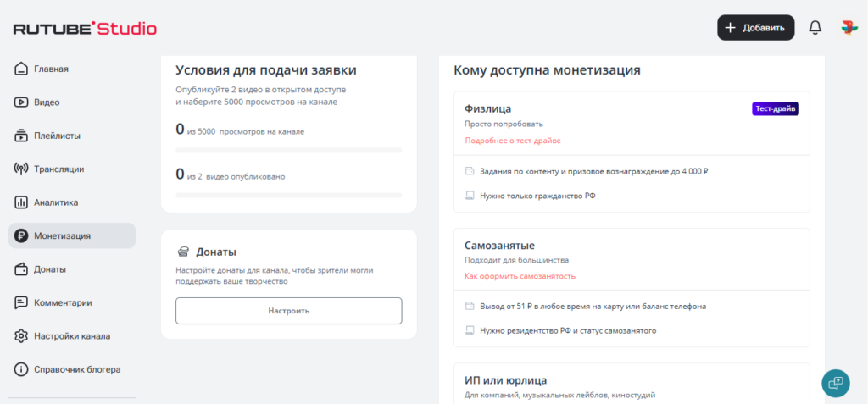Open the Плейлисты section
The height and width of the screenshot is (404, 868).
[x=72, y=136]
